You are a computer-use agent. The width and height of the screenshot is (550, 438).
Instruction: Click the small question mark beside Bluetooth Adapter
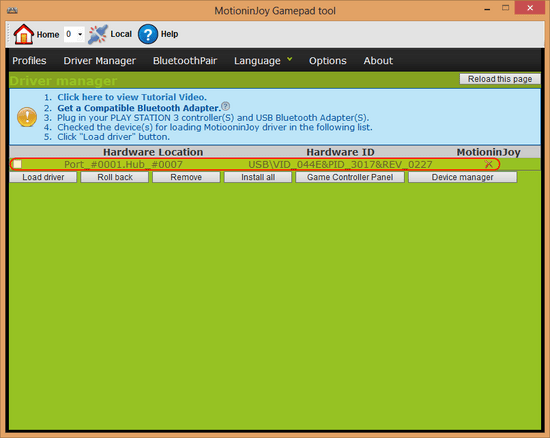click(226, 106)
